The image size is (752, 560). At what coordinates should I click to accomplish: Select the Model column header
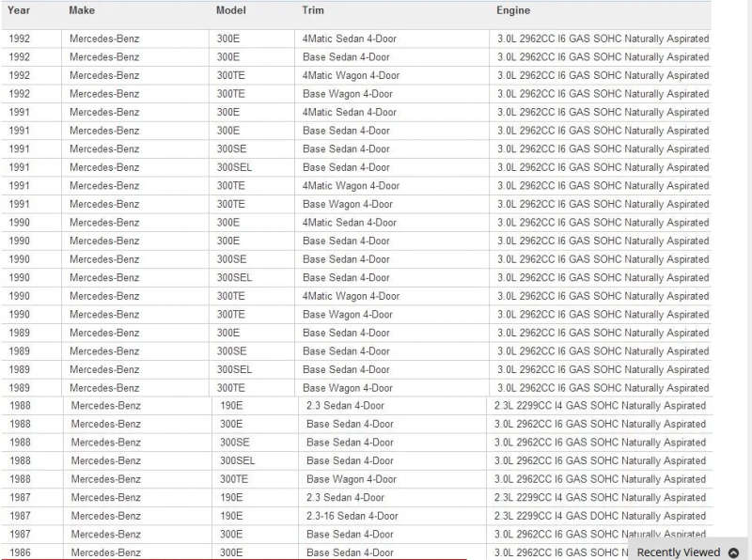point(230,10)
